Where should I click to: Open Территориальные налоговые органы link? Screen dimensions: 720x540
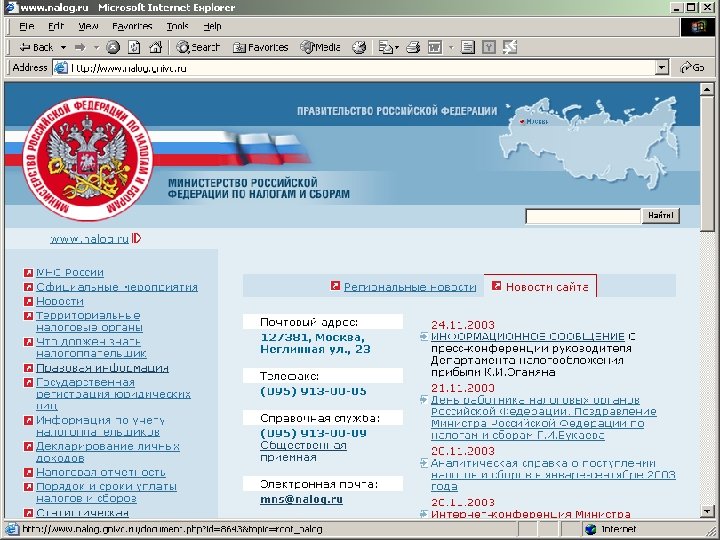click(89, 322)
